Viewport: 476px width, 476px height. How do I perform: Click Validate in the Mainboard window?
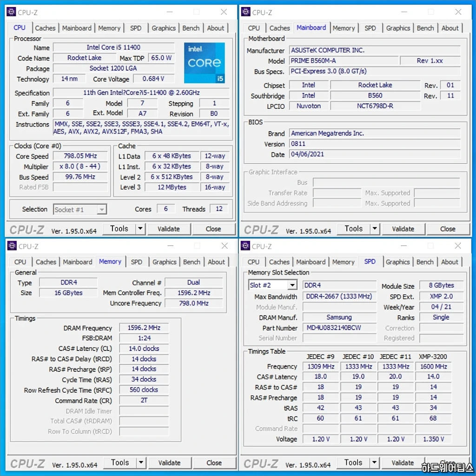point(403,229)
